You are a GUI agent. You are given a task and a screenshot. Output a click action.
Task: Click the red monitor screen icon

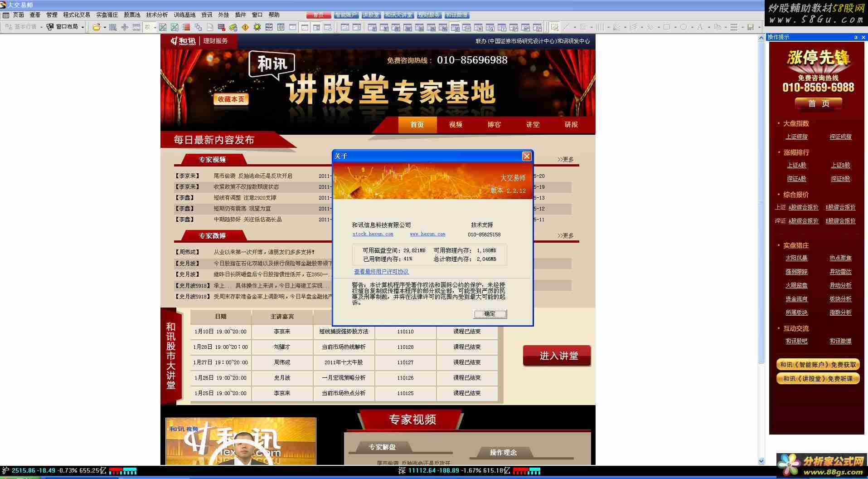221,27
